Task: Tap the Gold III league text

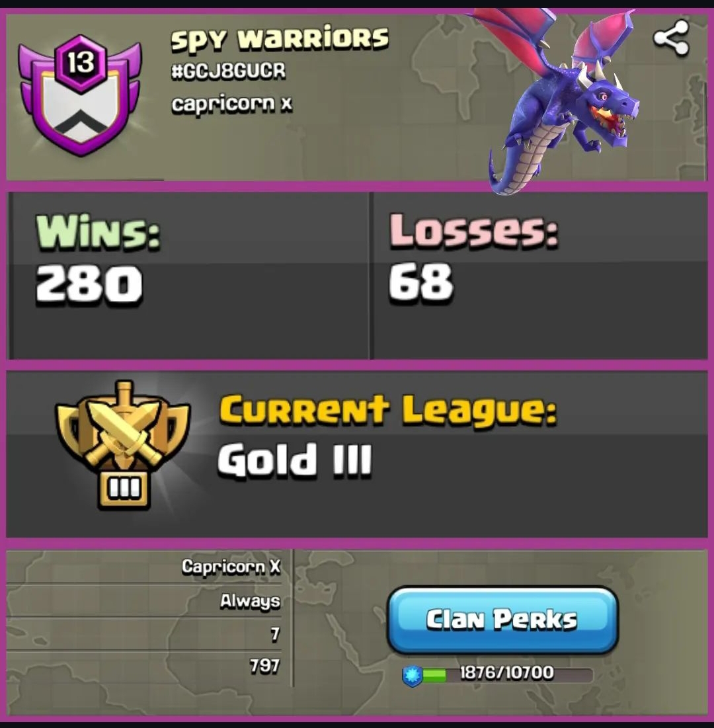Action: click(294, 461)
